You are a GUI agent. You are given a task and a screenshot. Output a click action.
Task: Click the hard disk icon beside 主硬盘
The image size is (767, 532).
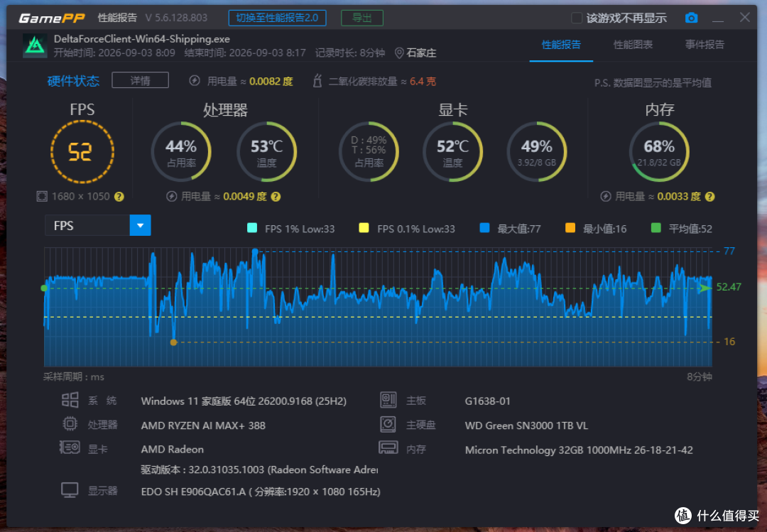click(388, 424)
